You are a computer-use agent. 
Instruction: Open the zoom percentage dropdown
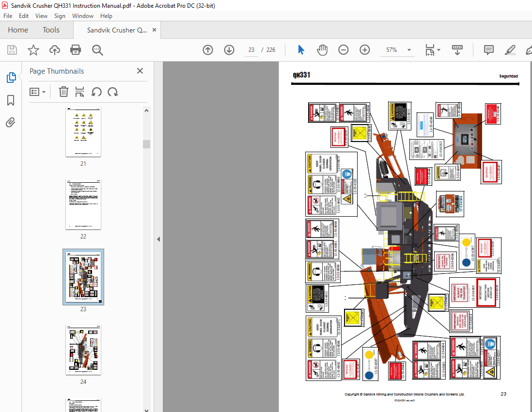(408, 50)
